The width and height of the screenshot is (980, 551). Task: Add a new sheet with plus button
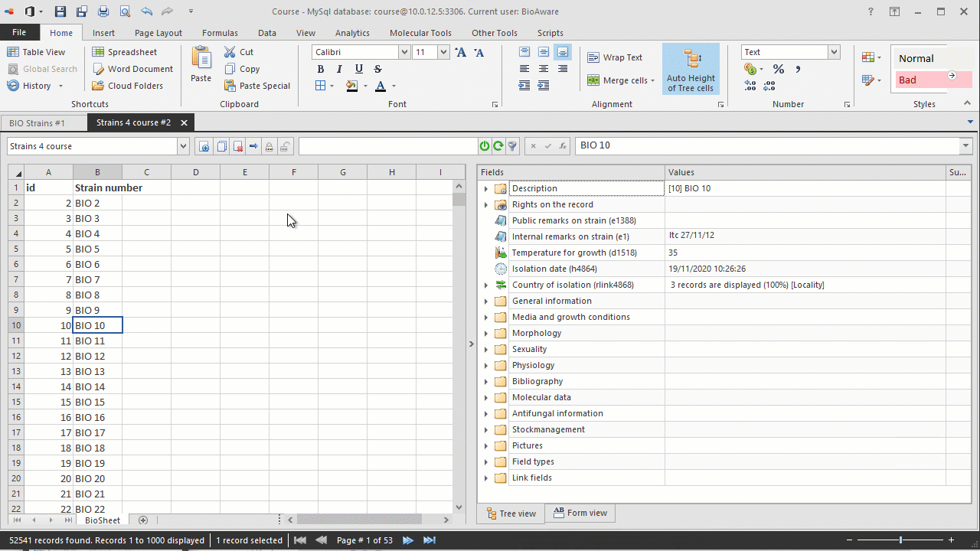[x=142, y=520]
